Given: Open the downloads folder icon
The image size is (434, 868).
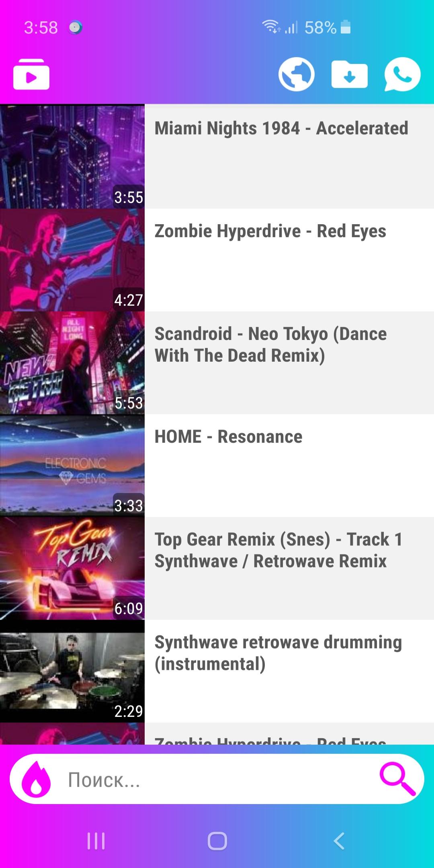Looking at the screenshot, I should [x=349, y=74].
